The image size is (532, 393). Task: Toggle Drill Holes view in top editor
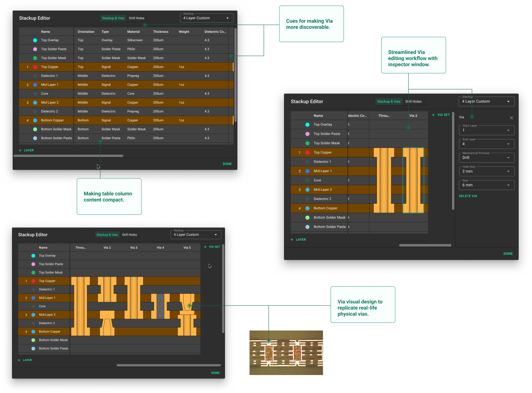point(137,18)
